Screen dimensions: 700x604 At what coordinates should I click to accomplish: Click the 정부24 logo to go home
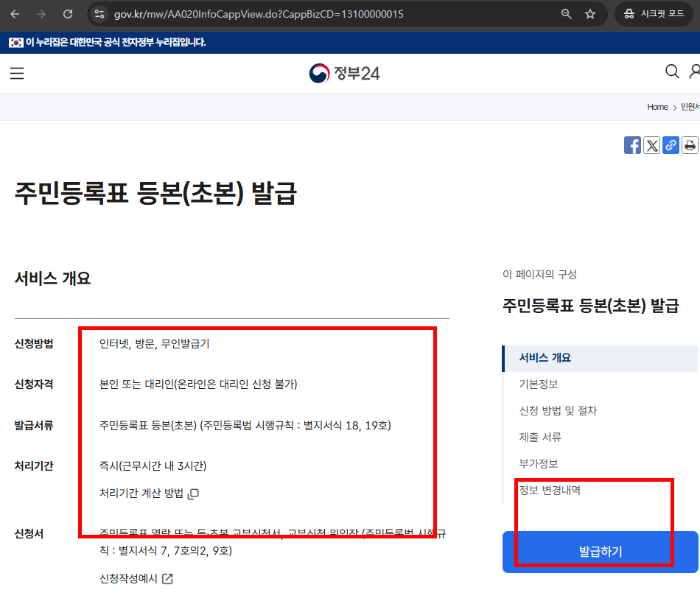[x=344, y=73]
